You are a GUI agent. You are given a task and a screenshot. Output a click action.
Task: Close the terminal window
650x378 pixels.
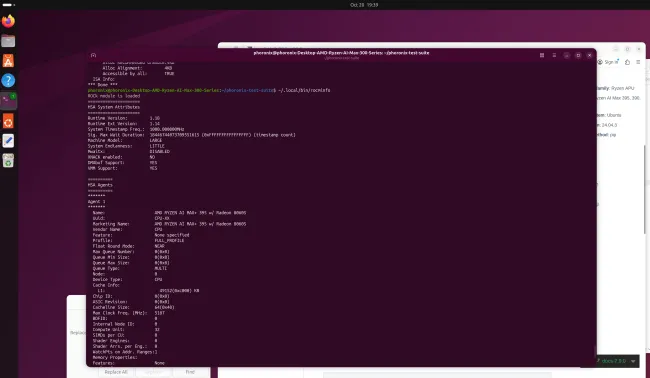[x=589, y=55]
